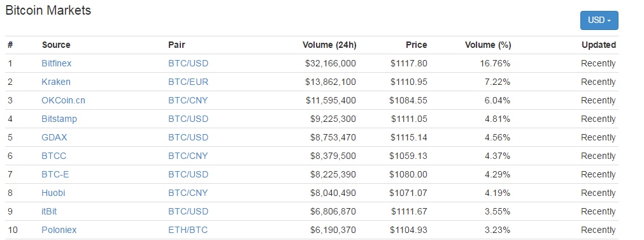644x240 pixels.
Task: Click the Source column header
Action: tap(56, 45)
